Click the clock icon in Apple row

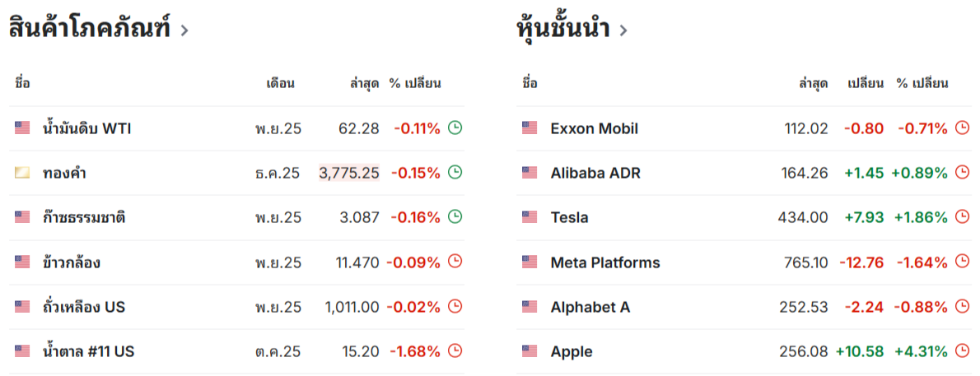pyautogui.click(x=964, y=351)
